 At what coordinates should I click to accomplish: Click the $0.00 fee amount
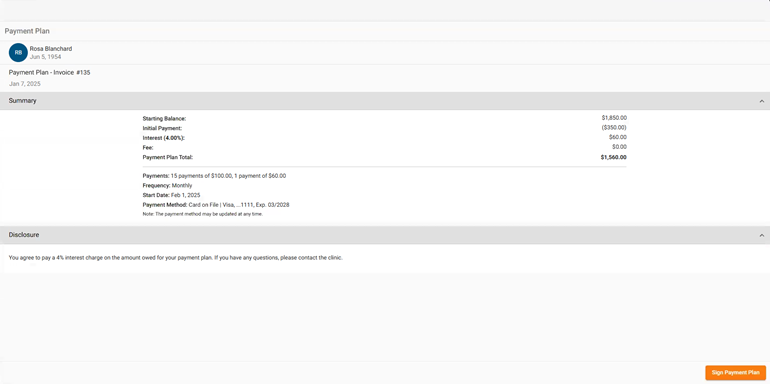619,147
